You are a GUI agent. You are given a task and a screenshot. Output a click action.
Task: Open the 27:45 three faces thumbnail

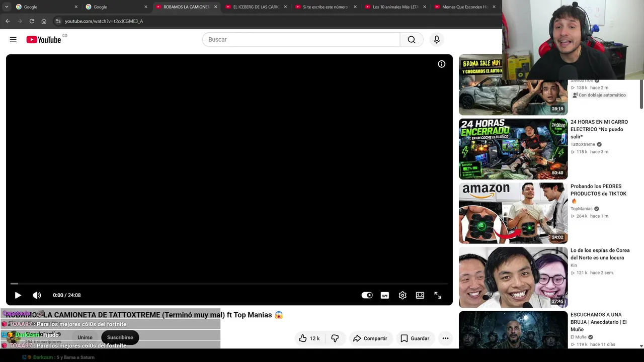tap(513, 278)
